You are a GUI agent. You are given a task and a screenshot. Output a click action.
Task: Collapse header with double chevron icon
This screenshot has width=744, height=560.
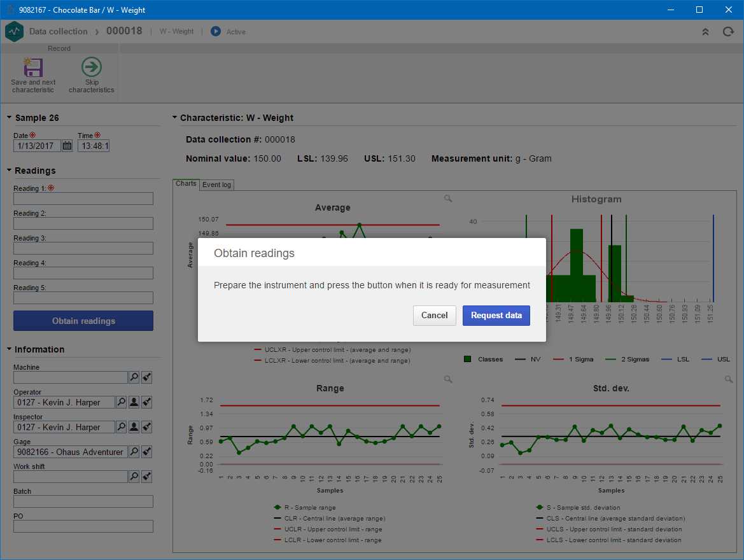(706, 32)
